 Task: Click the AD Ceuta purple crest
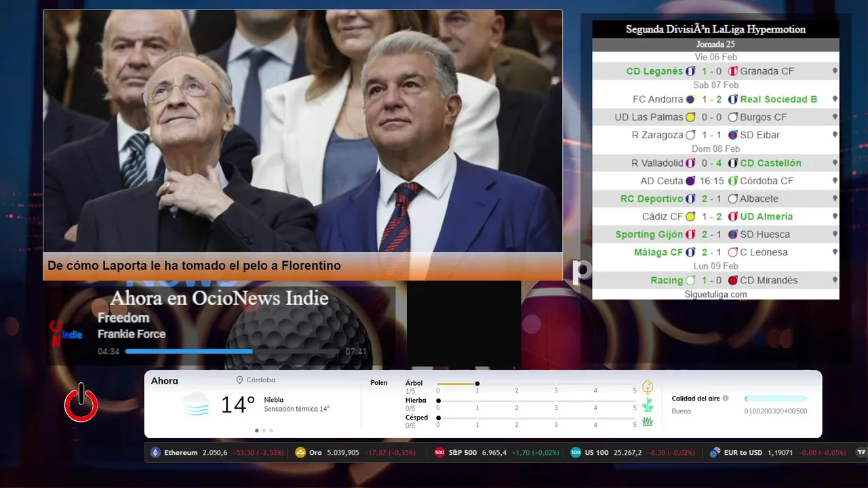(x=690, y=181)
